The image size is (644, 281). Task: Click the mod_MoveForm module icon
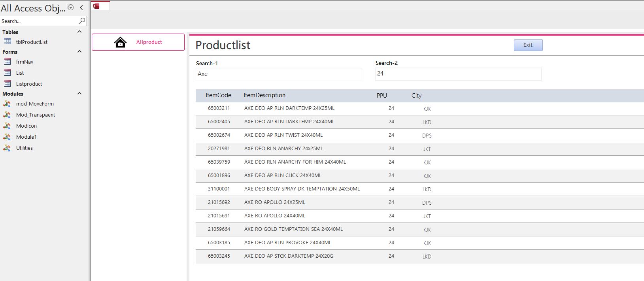(7, 104)
